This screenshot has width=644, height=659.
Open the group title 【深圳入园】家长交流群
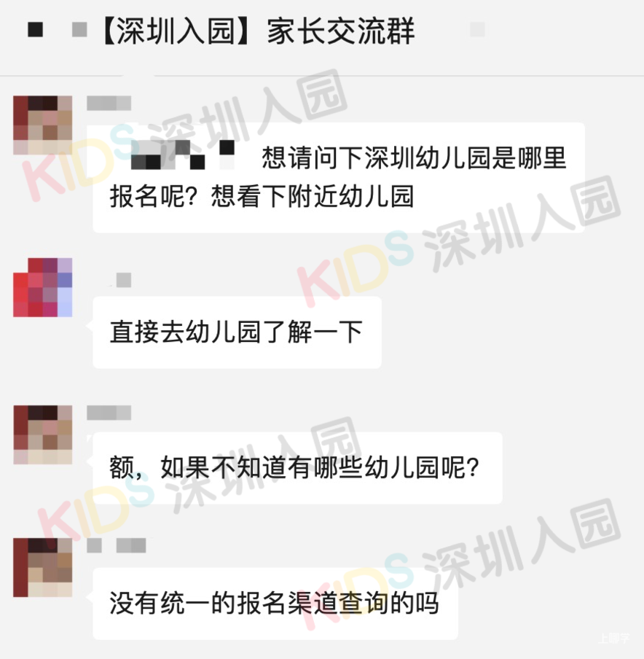click(x=257, y=31)
